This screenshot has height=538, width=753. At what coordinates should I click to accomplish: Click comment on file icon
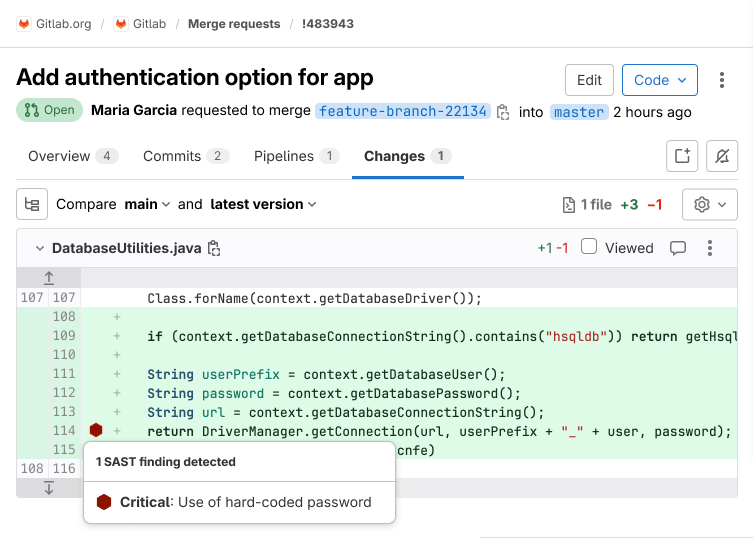coord(677,248)
